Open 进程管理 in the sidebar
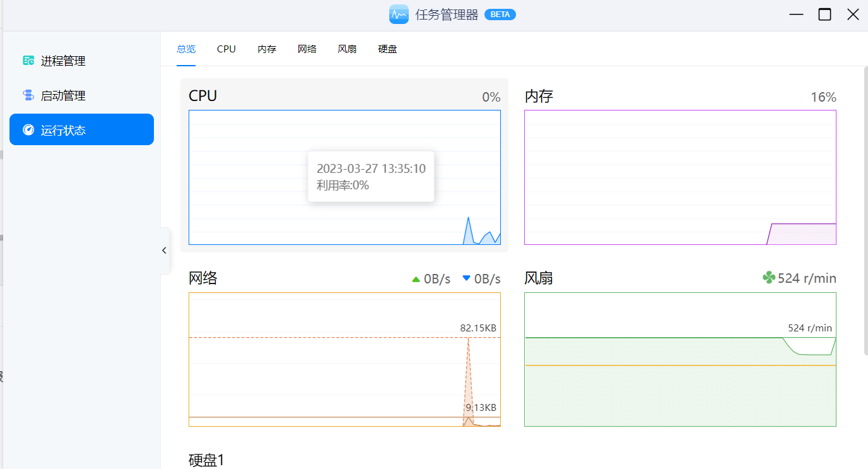 81,61
